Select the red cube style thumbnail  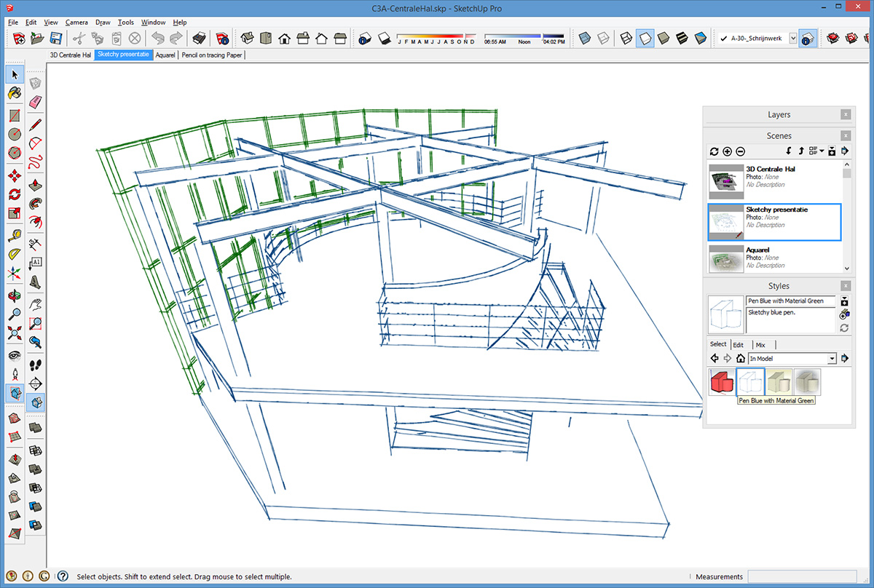click(x=722, y=381)
